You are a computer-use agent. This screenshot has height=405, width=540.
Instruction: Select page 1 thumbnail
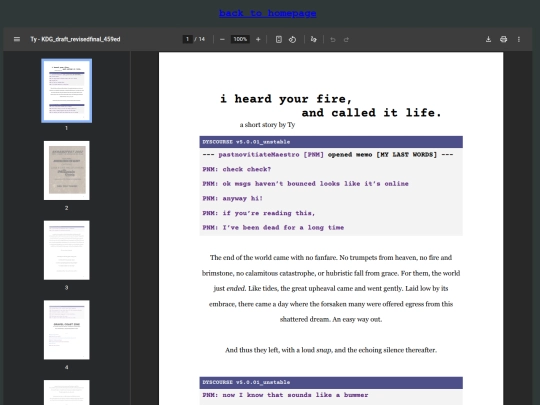click(66, 91)
